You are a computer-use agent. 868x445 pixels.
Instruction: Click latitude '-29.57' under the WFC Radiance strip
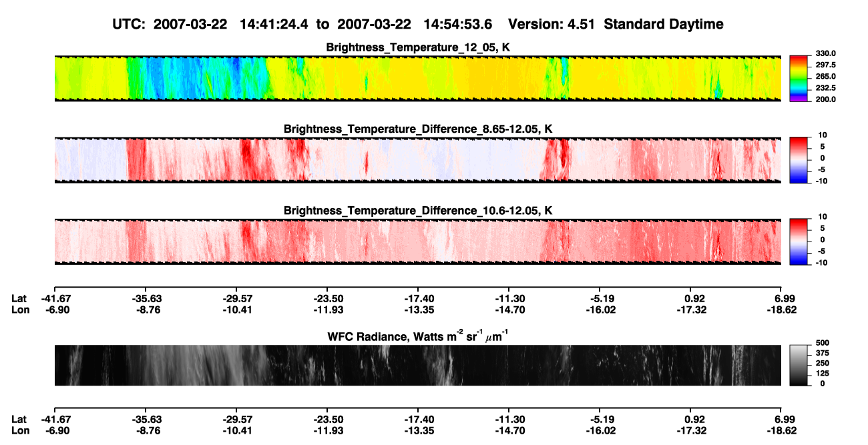pyautogui.click(x=237, y=420)
